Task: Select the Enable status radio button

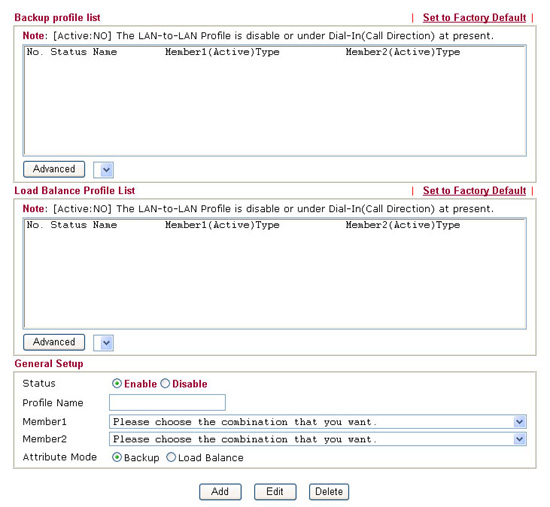Action: click(x=116, y=383)
